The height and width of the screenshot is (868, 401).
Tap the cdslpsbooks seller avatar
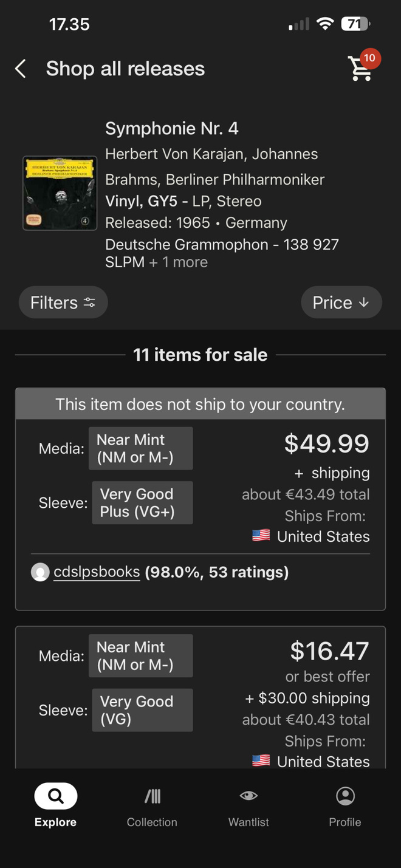[x=40, y=572]
